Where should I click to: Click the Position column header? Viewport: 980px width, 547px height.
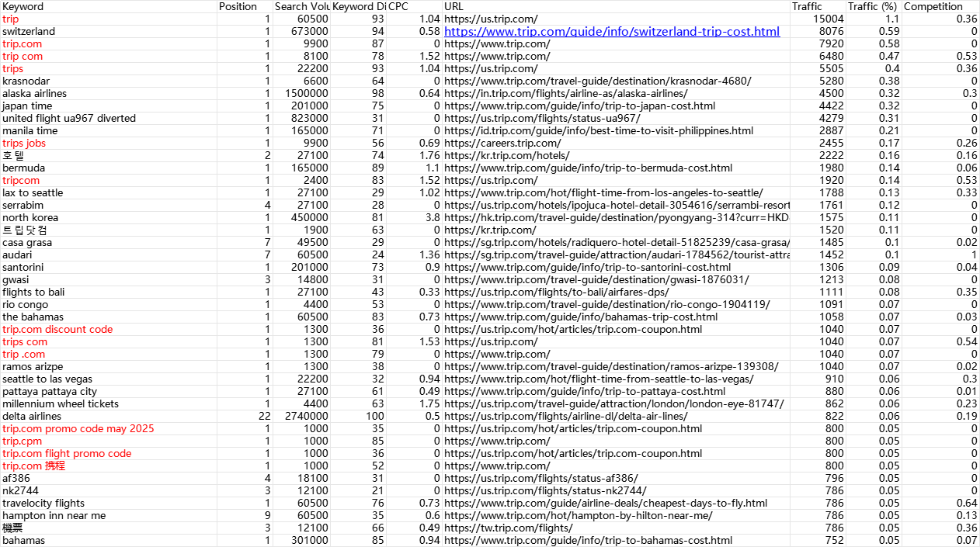(x=238, y=6)
